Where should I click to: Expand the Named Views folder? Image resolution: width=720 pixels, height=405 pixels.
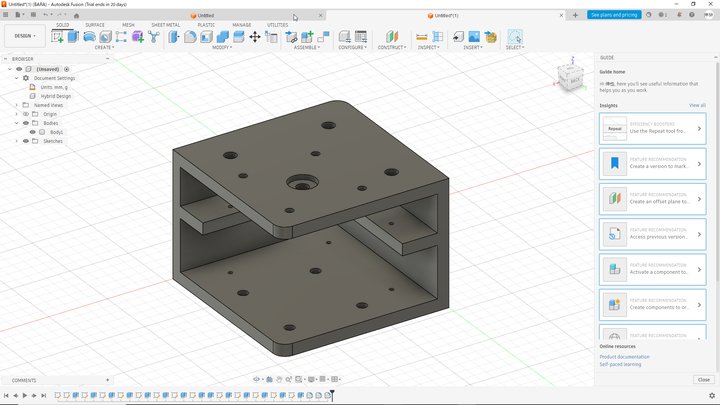tap(17, 105)
